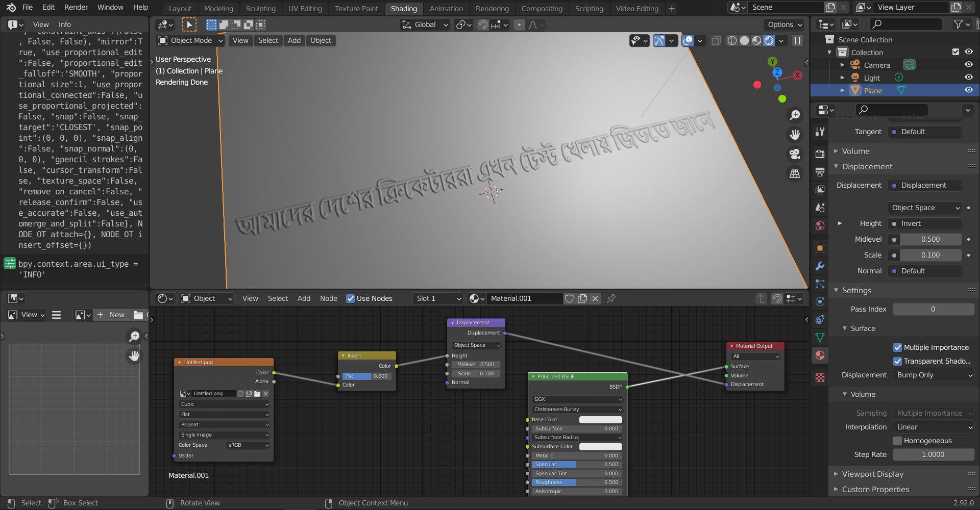Screen dimensions: 980x510
Task: Select wireframe viewport shading mode
Action: coord(732,40)
